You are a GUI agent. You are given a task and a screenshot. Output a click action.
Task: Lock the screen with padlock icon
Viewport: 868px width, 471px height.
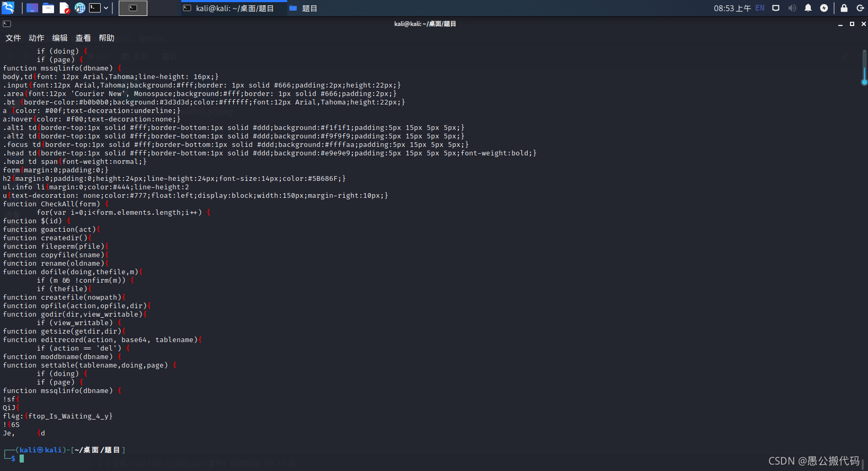(x=844, y=8)
